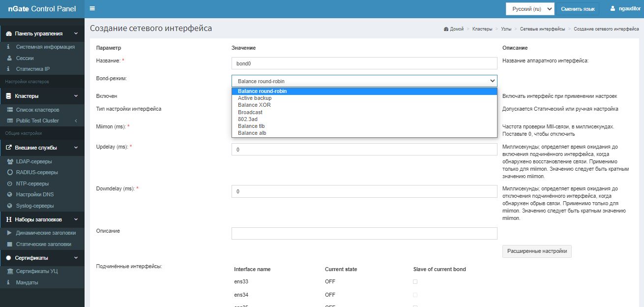Image resolution: width=644 pixels, height=307 pixels.
Task: Select Balance round-robin option
Action: click(364, 91)
